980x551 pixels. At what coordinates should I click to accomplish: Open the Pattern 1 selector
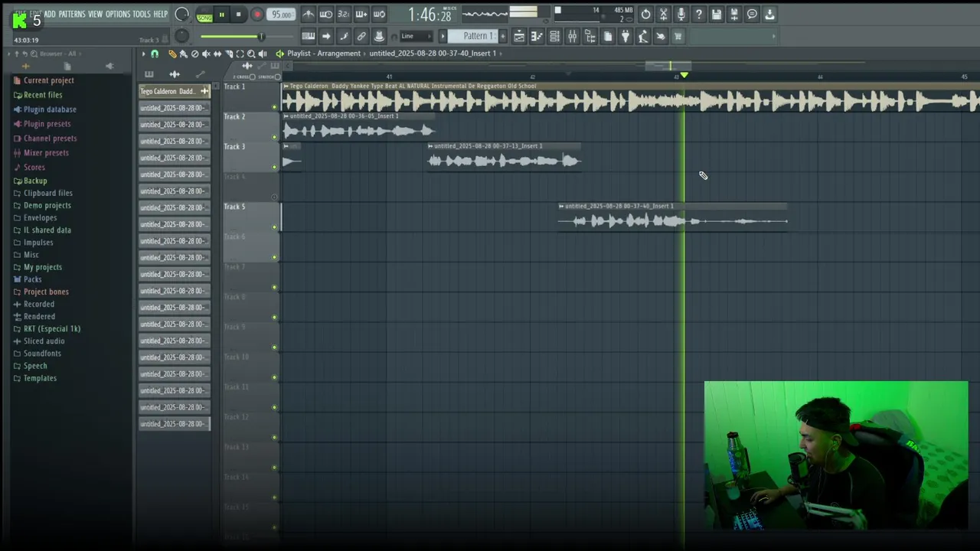point(472,36)
